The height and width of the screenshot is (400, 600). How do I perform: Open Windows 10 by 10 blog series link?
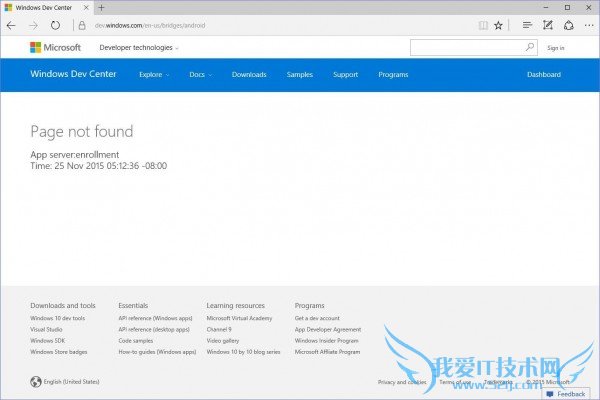[x=243, y=352]
